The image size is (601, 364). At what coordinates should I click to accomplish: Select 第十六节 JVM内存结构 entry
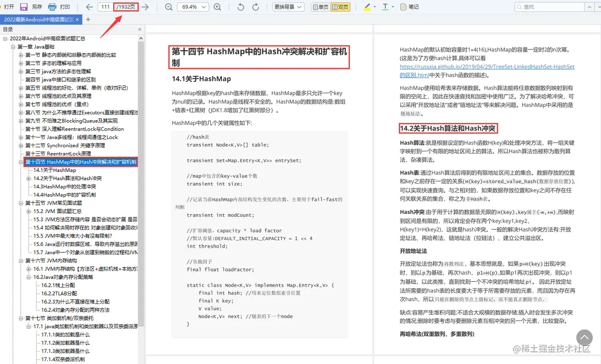(x=51, y=260)
